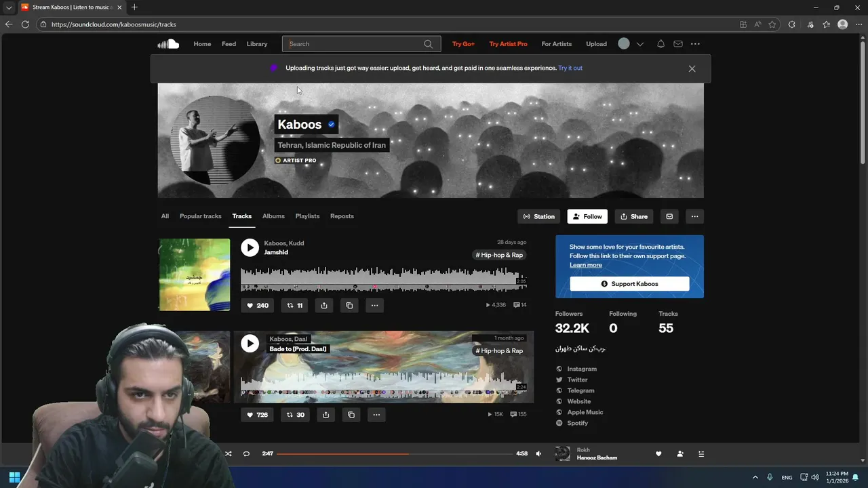Copy link of the Jamshid track
Screen dimensions: 868x488
(x=349, y=306)
